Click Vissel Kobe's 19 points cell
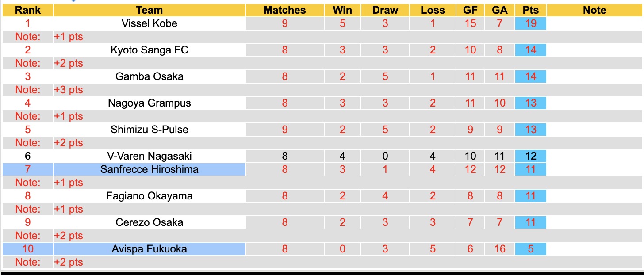This screenshot has width=644, height=275. click(531, 23)
